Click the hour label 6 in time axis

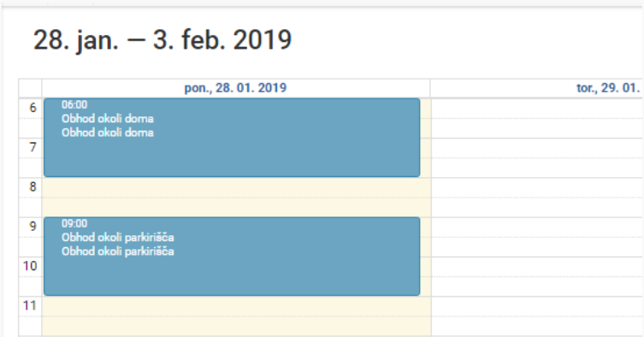(x=32, y=108)
